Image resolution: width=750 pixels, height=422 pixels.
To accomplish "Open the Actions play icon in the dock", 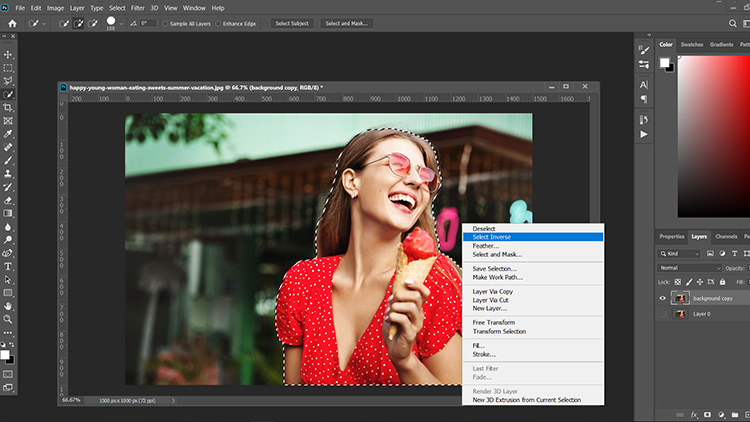I will [x=644, y=134].
